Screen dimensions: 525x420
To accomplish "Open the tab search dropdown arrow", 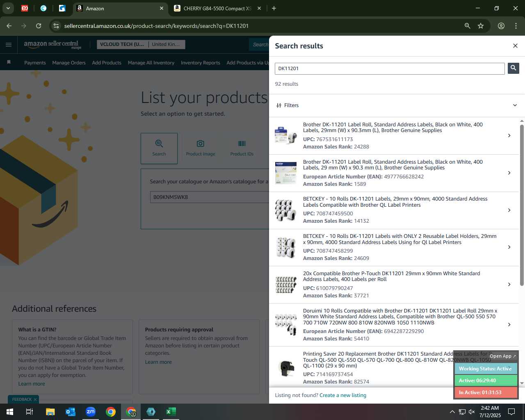I will [x=8, y=8].
